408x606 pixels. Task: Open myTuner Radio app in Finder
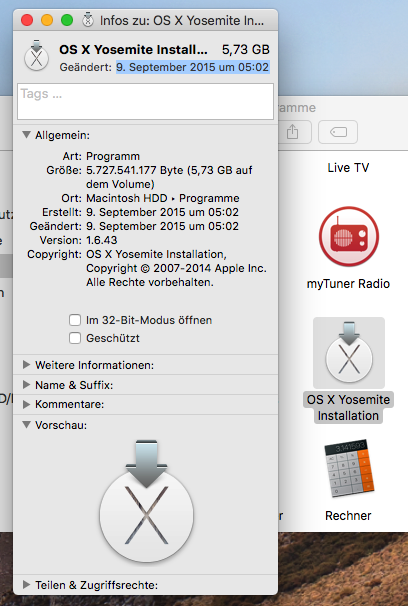(348, 235)
